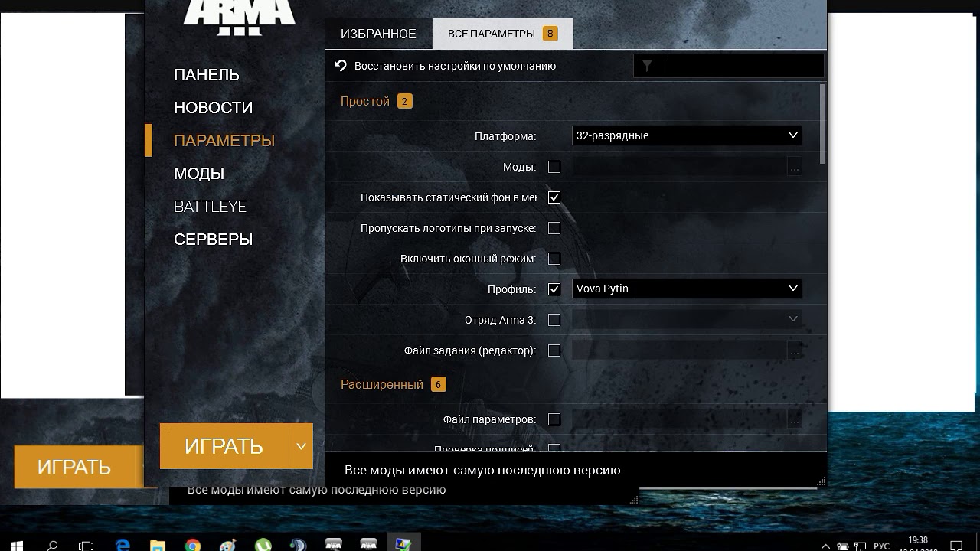The width and height of the screenshot is (980, 551).
Task: Click the restore defaults arrow icon
Action: click(341, 66)
